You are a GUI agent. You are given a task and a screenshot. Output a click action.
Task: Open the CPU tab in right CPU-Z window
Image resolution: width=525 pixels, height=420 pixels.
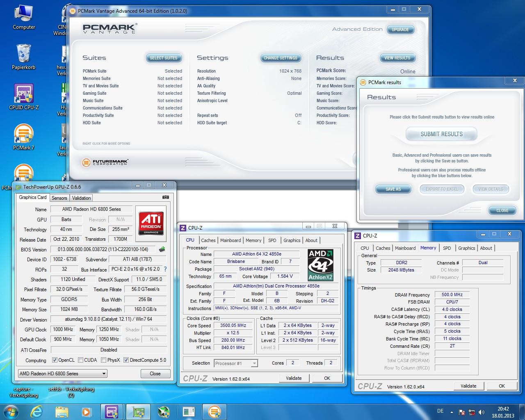[365, 248]
